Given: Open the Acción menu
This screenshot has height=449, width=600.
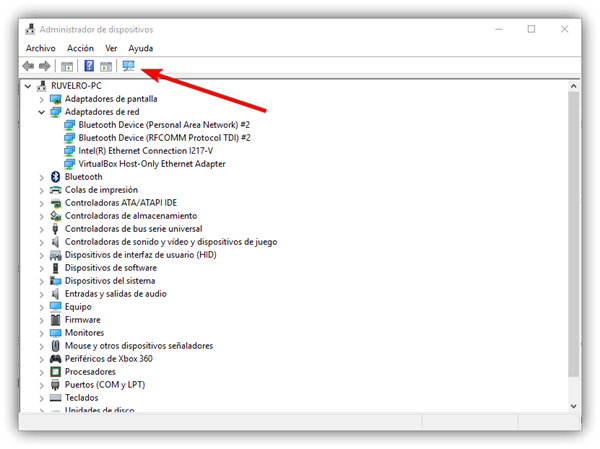Looking at the screenshot, I should 80,48.
